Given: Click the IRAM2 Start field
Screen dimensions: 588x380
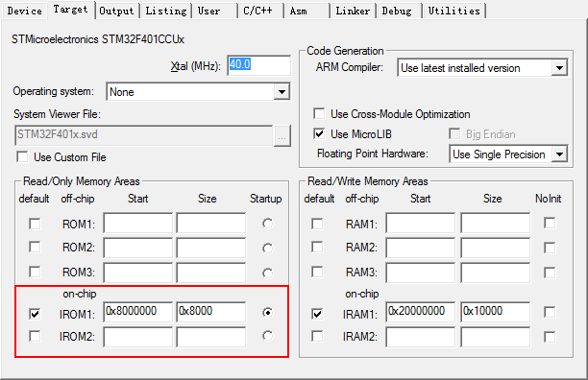Looking at the screenshot, I should click(x=421, y=337).
